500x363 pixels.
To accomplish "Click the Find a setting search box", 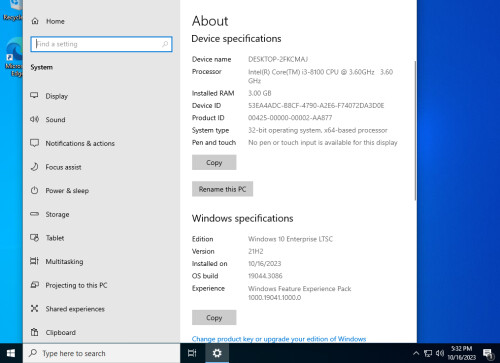I will click(101, 44).
